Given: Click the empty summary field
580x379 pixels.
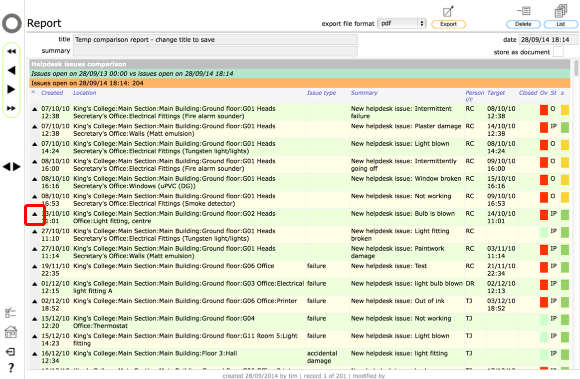Looking at the screenshot, I should point(215,51).
